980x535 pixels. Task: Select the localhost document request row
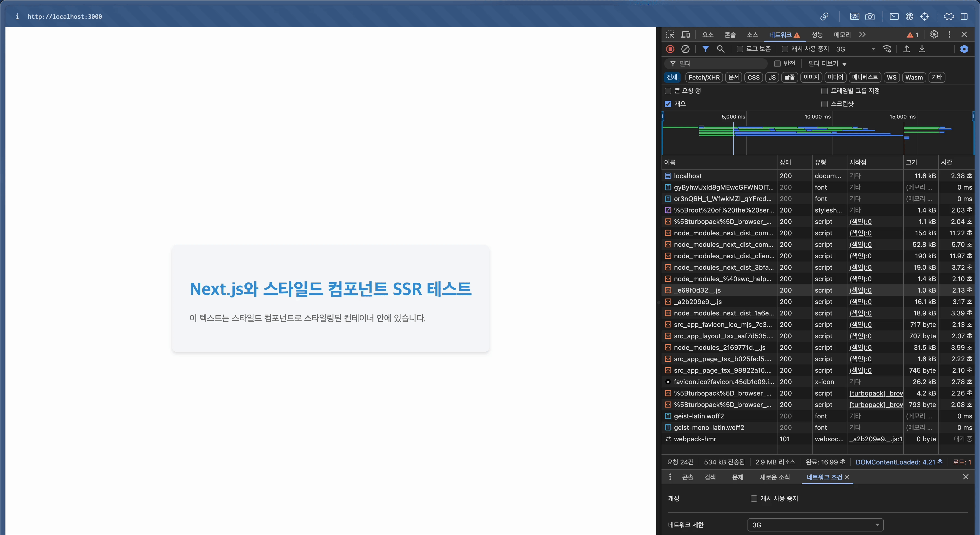[x=818, y=176]
